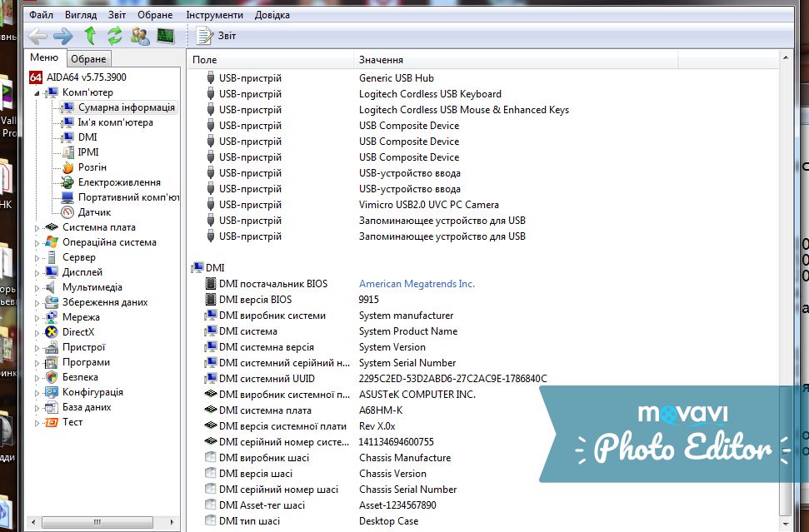The height and width of the screenshot is (532, 809).
Task: Click the Мережа network icon
Action: click(52, 316)
